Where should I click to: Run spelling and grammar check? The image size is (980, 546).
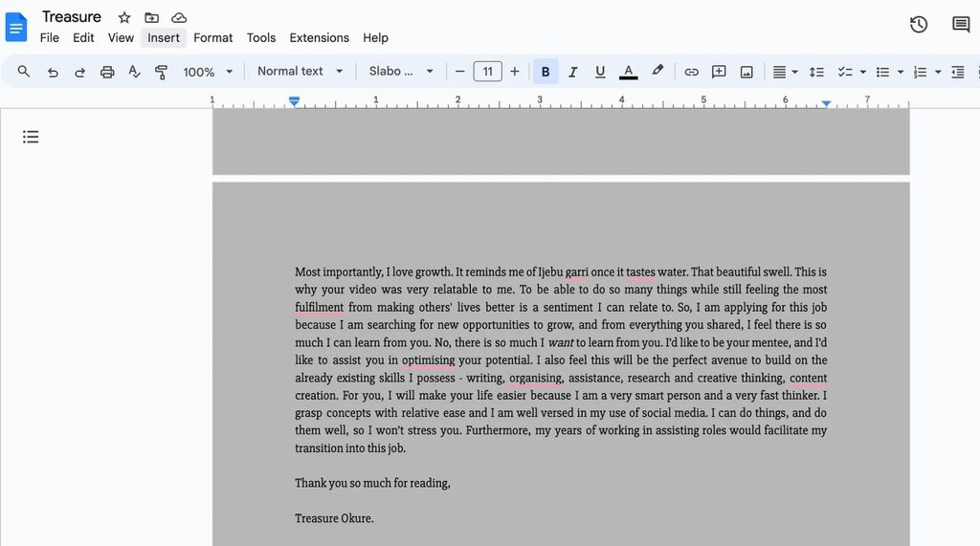click(134, 72)
